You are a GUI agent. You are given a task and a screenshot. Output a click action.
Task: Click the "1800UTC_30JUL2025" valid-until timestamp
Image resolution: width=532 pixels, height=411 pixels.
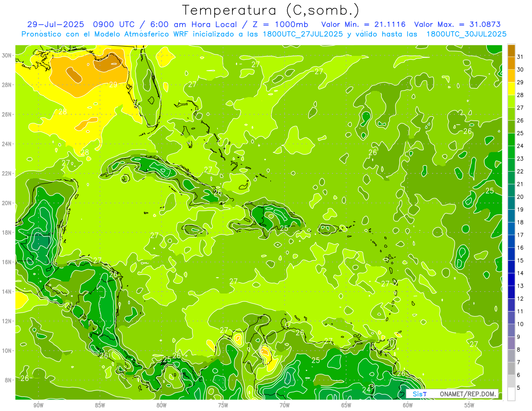[467, 34]
